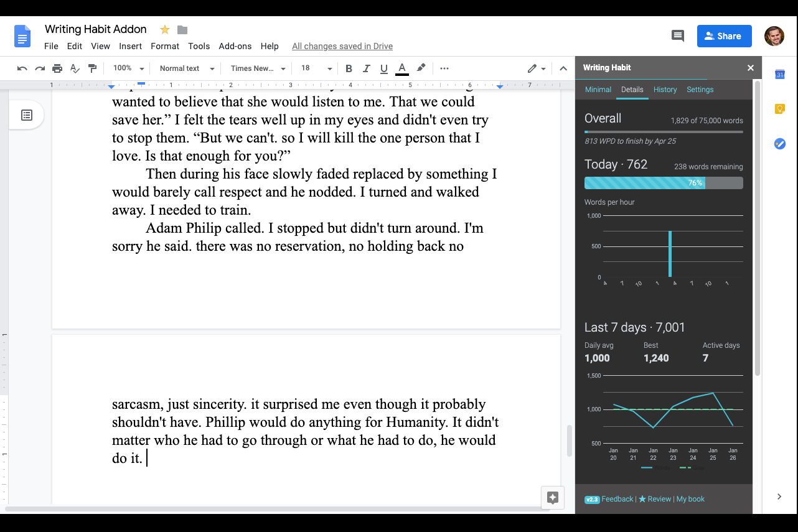Screen dimensions: 798x532
Task: Print the document
Action: [x=57, y=68]
